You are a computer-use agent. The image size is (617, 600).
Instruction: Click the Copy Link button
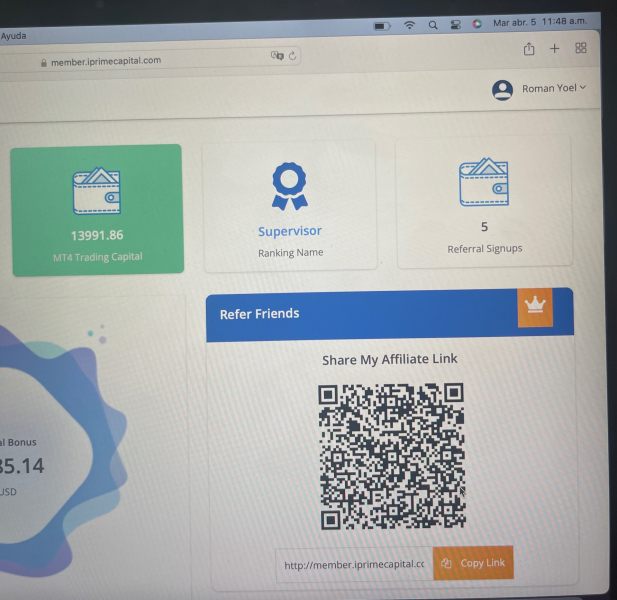[473, 563]
